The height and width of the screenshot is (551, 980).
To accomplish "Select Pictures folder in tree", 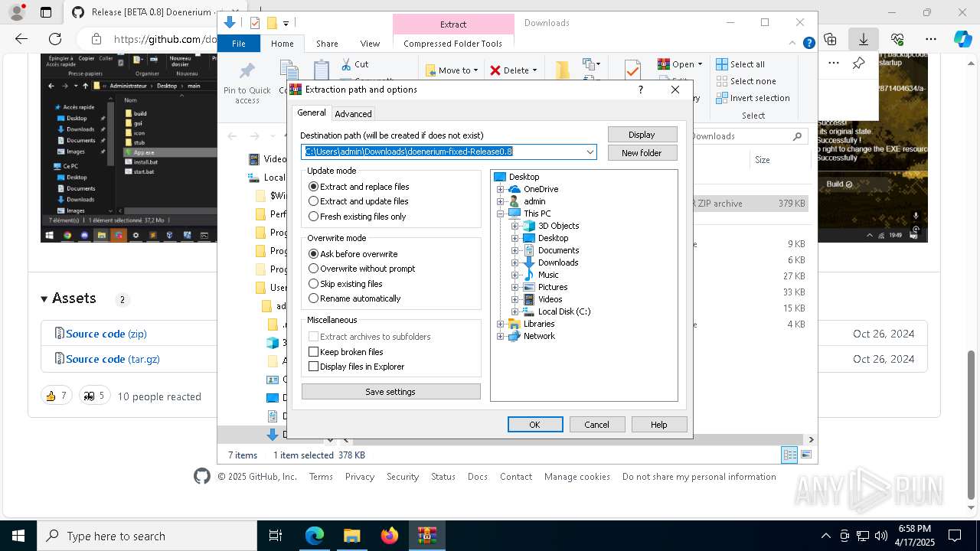I will [x=545, y=287].
